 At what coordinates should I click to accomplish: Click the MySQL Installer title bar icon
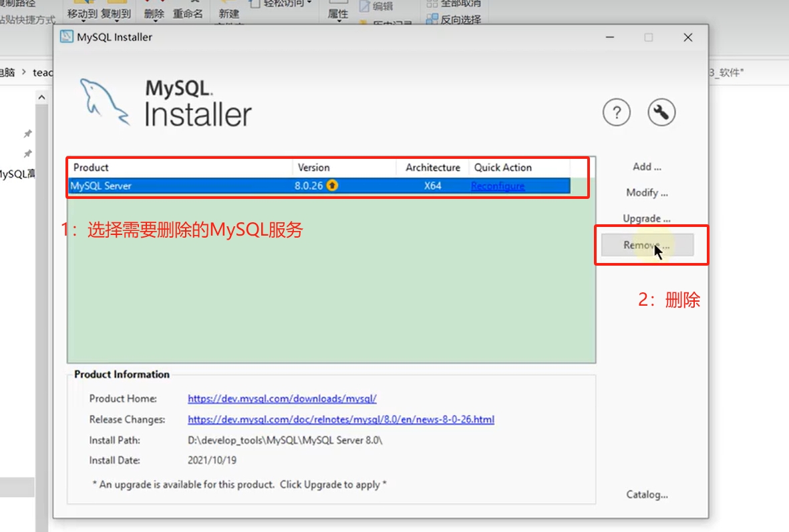tap(66, 37)
